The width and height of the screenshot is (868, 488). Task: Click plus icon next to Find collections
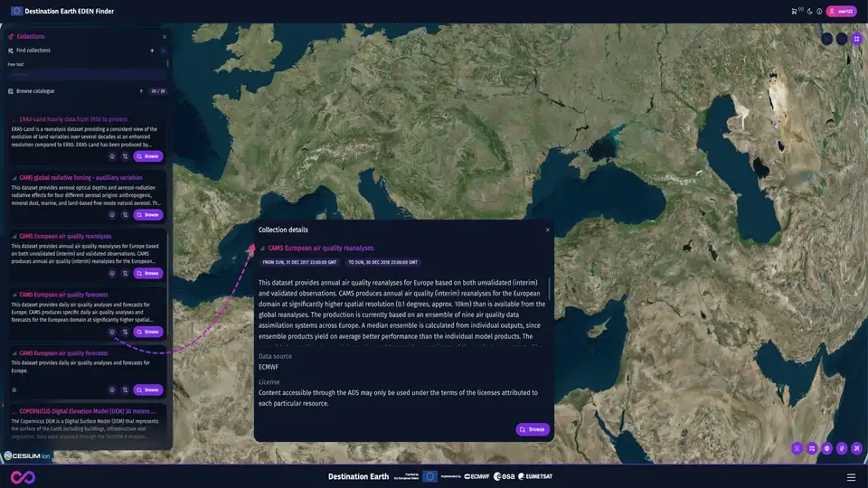click(152, 51)
